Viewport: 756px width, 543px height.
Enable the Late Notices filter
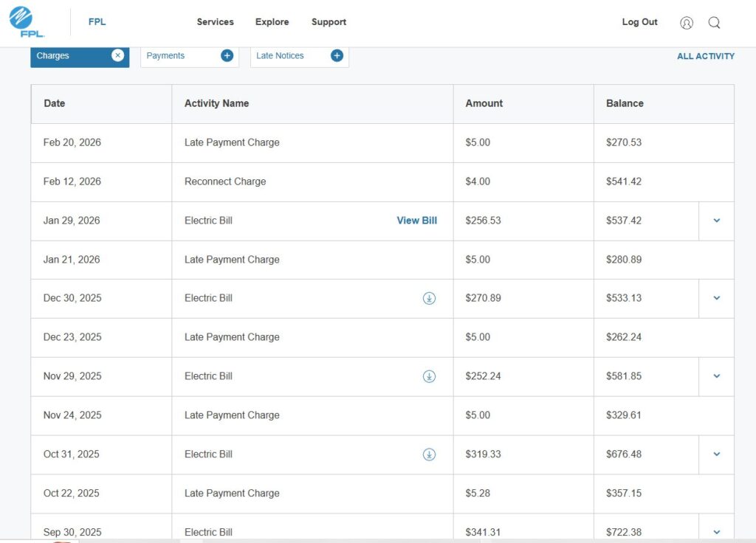[337, 55]
